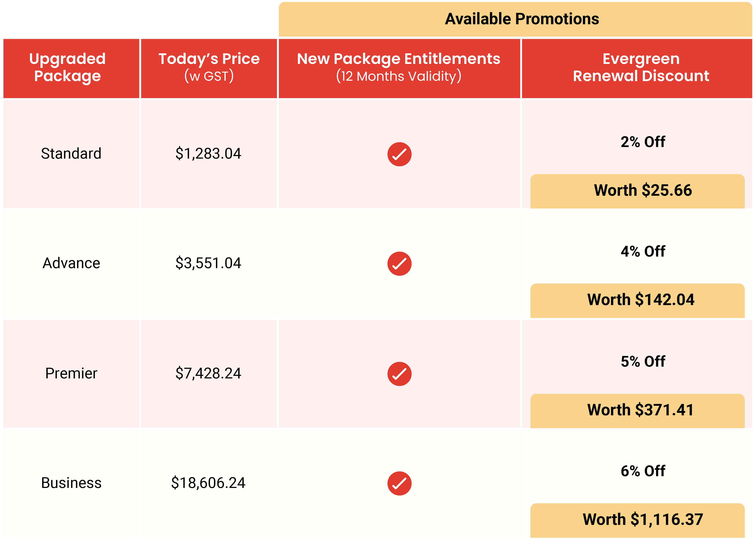Click the Worth $25.66 badge
Viewport: 756px width, 539px height.
coord(638,191)
